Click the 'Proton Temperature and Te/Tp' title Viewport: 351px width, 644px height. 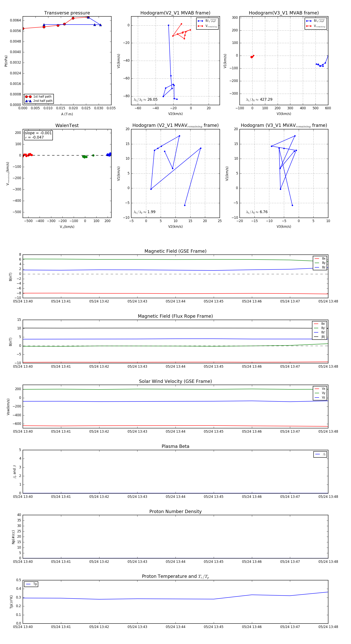(x=175, y=576)
